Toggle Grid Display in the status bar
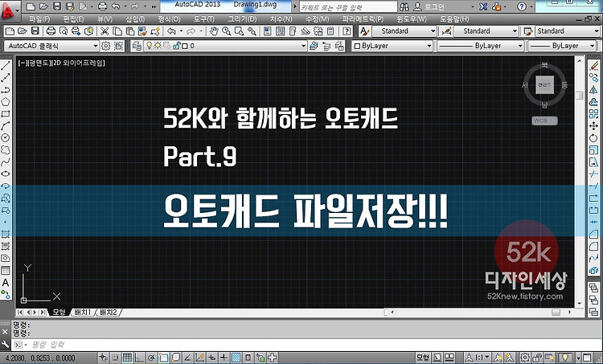Screen dimensions: 603x364 (x=127, y=358)
